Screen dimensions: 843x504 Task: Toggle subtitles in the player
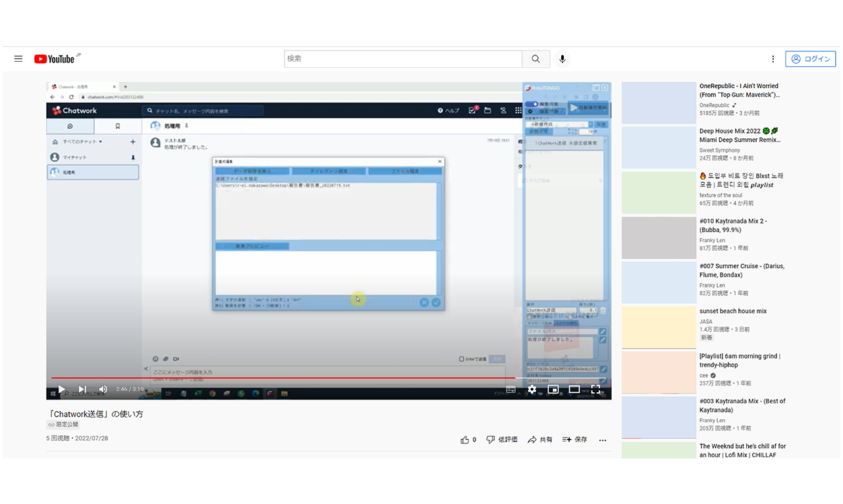point(511,390)
